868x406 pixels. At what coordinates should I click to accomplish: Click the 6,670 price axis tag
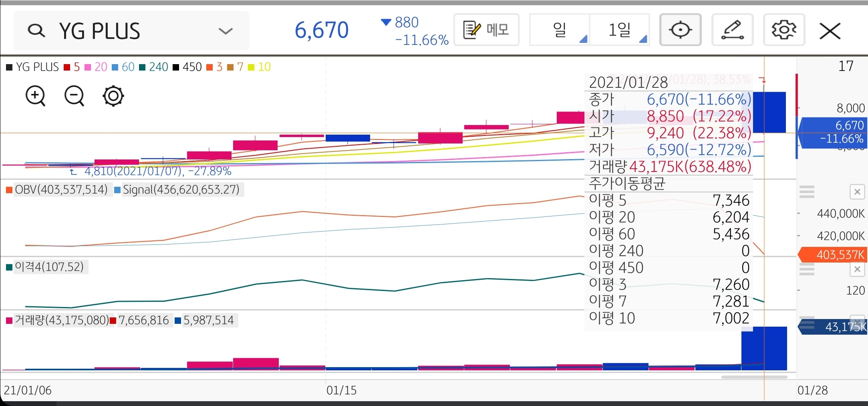coord(833,132)
